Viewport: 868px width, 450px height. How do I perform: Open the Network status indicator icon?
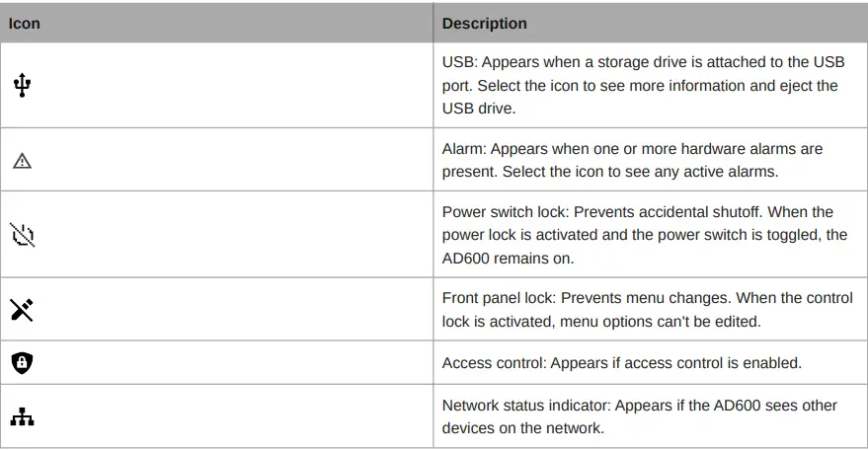(22, 417)
